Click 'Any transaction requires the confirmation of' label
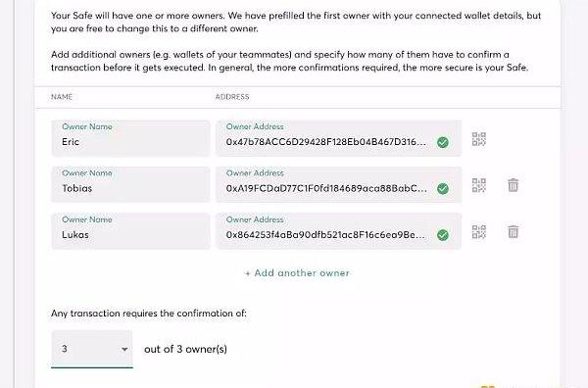The height and width of the screenshot is (388, 588). (x=149, y=313)
